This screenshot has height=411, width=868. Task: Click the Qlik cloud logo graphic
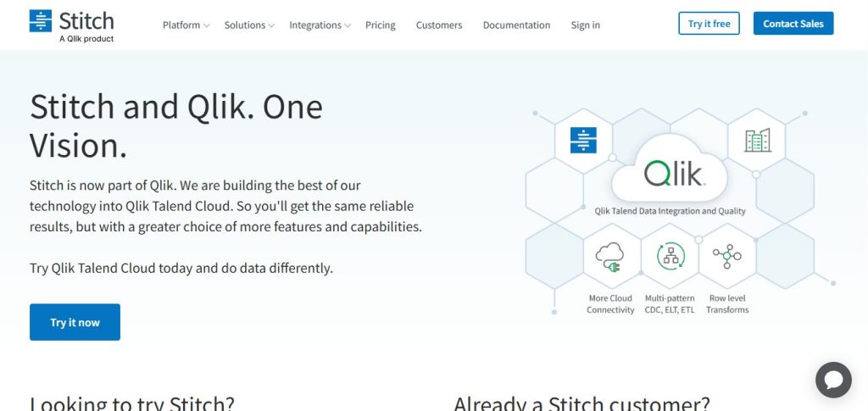coord(670,173)
